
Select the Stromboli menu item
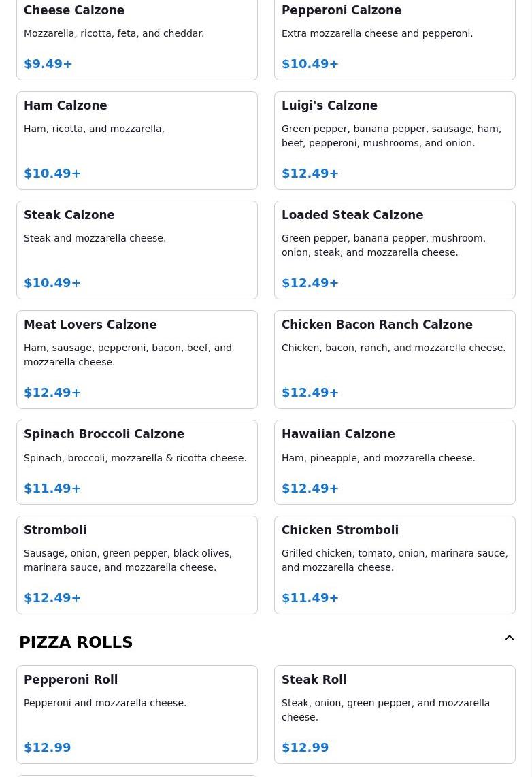(x=137, y=565)
